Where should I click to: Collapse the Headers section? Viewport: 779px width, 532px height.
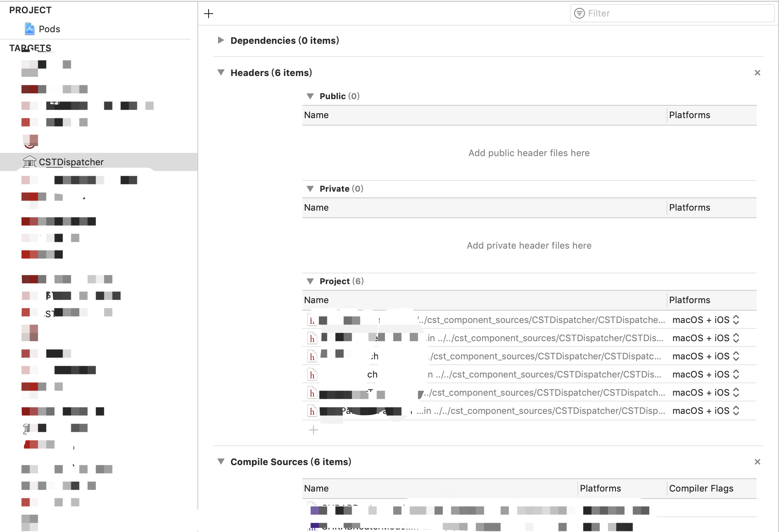pos(221,73)
